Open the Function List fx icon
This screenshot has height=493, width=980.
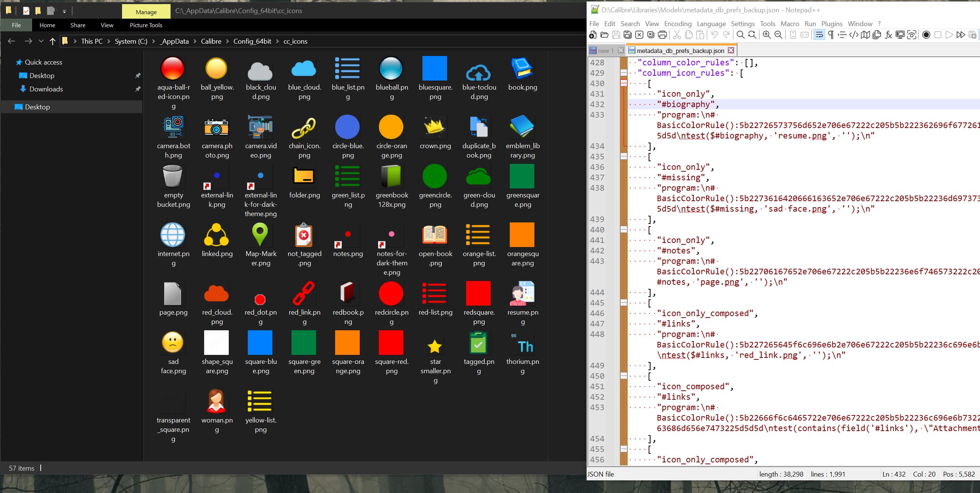pyautogui.click(x=888, y=35)
